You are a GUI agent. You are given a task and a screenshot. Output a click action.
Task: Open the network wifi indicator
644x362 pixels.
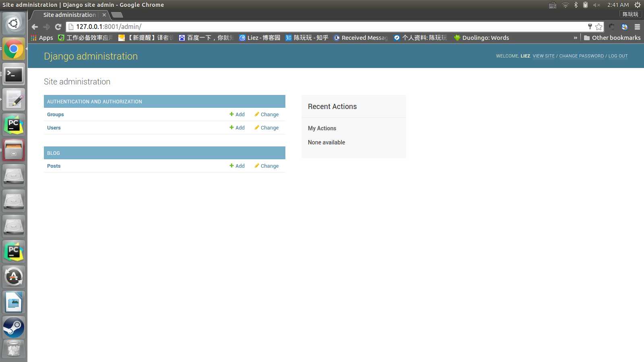[x=565, y=5]
